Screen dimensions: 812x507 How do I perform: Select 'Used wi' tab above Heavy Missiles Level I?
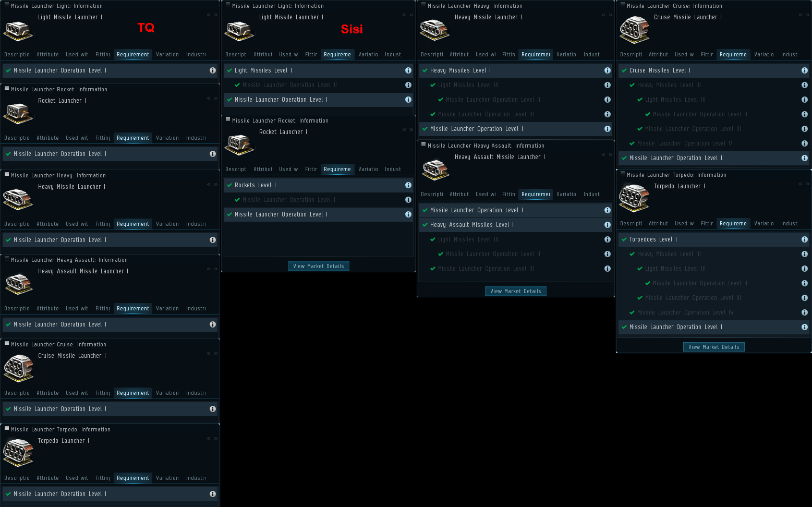486,55
